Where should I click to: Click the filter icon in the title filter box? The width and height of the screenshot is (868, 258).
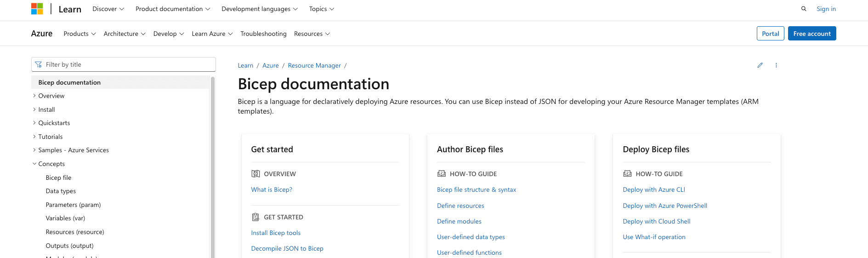click(x=38, y=64)
